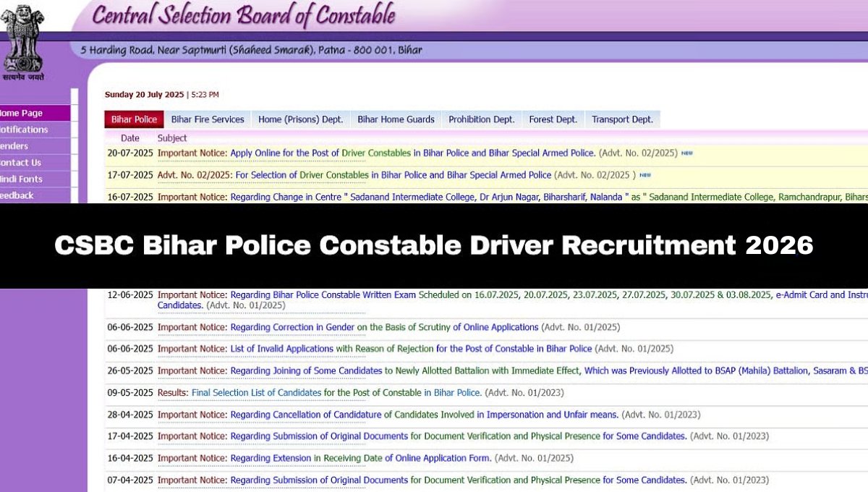The height and width of the screenshot is (492, 868).
Task: Open the Home (Prisons) Dept. tab
Action: point(301,119)
